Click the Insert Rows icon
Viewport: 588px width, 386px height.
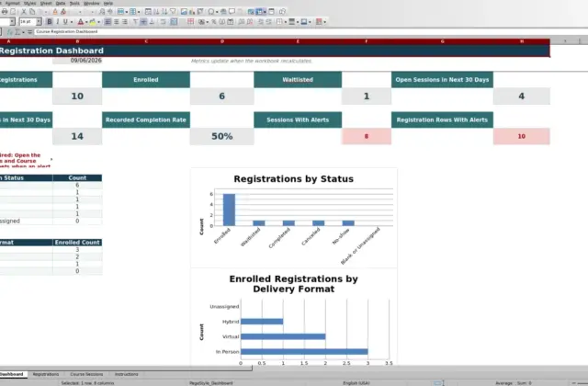[x=120, y=12]
